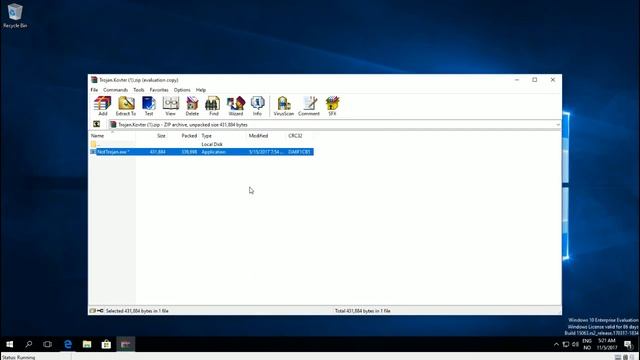Click the 'Local Disk' type cell
Screen dimensions: 640x360
coord(212,144)
